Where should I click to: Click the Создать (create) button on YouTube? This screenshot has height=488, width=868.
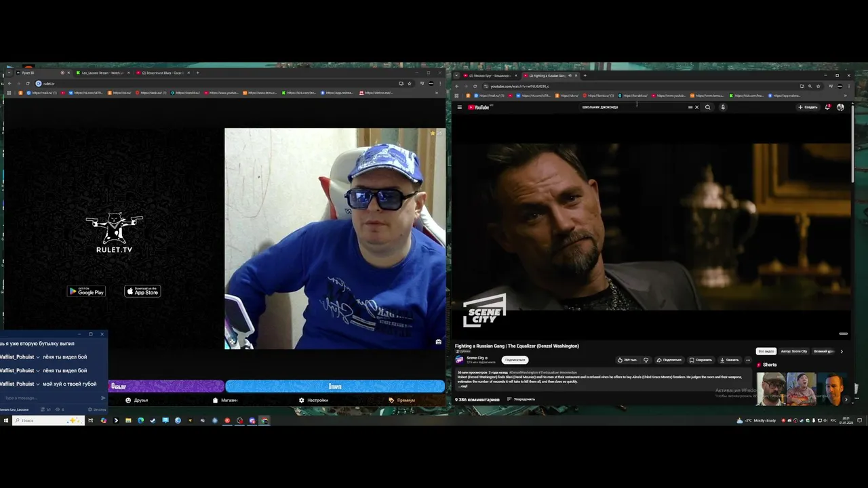(x=808, y=107)
